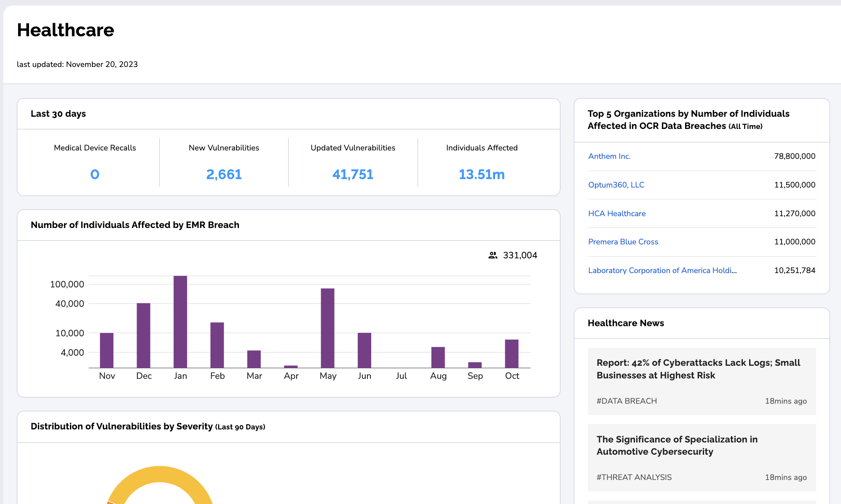Open the Anthem Inc. link
841x504 pixels.
tap(609, 156)
